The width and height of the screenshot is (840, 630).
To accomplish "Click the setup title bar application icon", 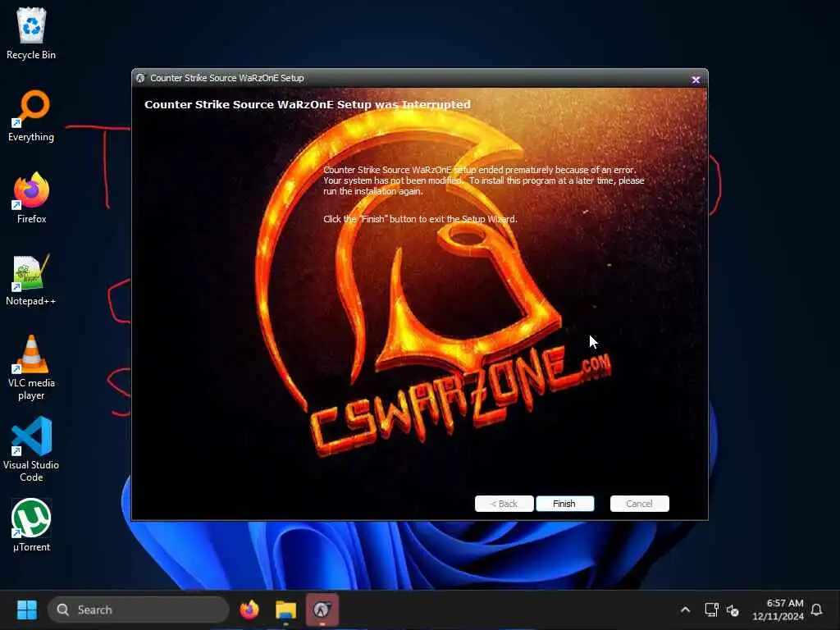I will point(140,78).
